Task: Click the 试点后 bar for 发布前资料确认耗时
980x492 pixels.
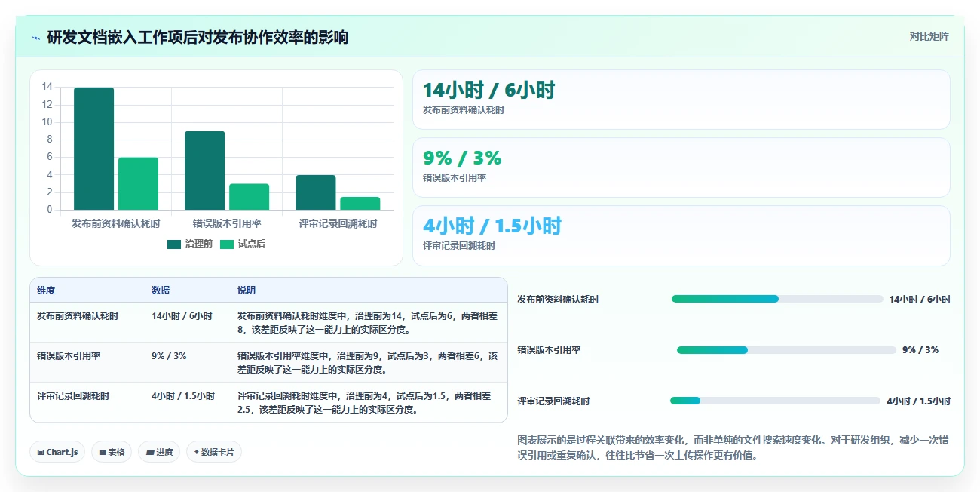Action: pos(139,183)
